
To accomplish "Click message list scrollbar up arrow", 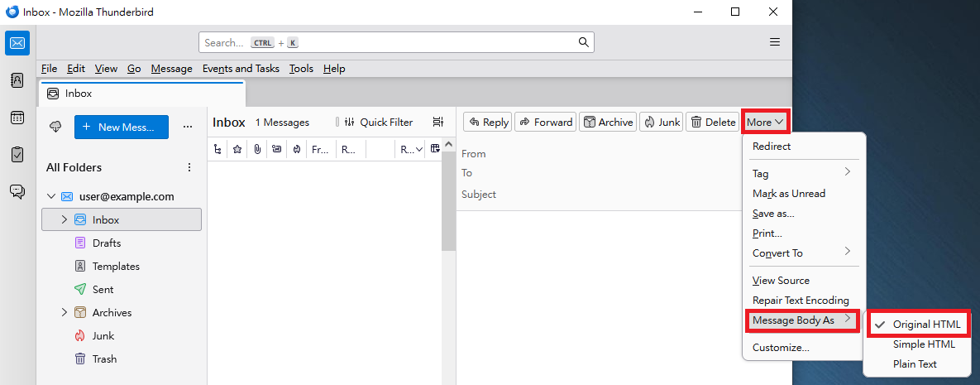I will click(x=448, y=146).
